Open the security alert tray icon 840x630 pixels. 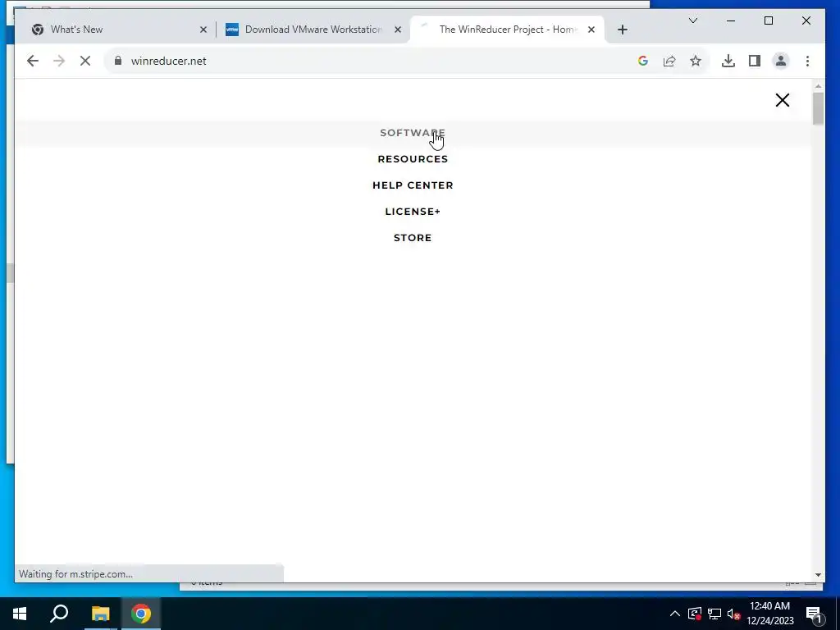click(695, 614)
